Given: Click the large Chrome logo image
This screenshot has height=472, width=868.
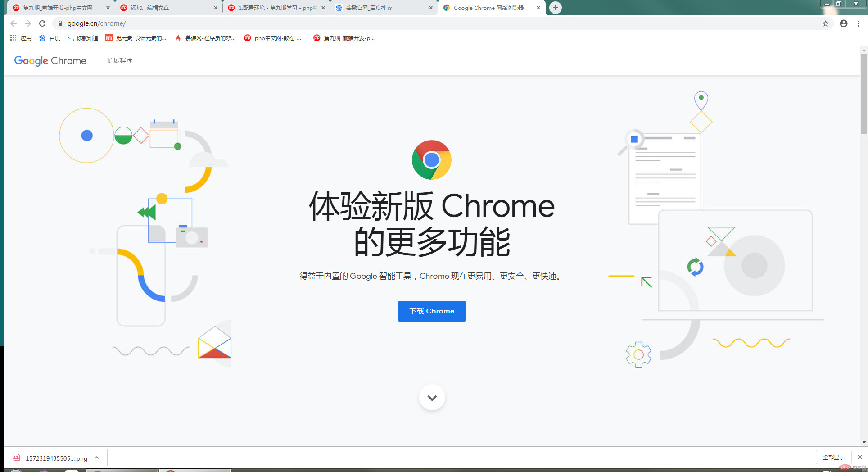Looking at the screenshot, I should (x=432, y=160).
